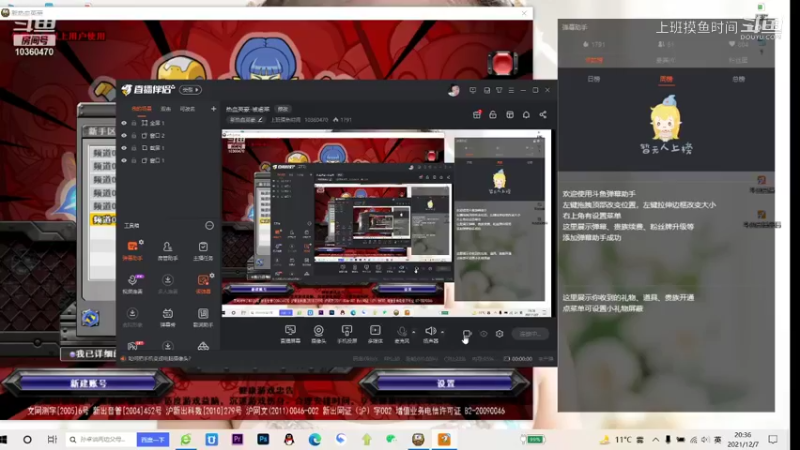Open the 弹幕助手 tool in the toolbox
The width and height of the screenshot is (800, 450).
pyautogui.click(x=133, y=251)
